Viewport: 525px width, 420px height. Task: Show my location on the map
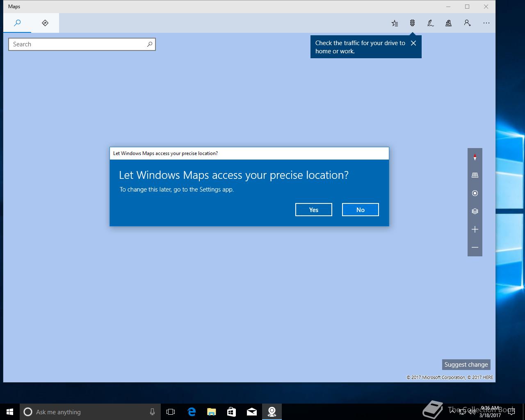pyautogui.click(x=475, y=193)
